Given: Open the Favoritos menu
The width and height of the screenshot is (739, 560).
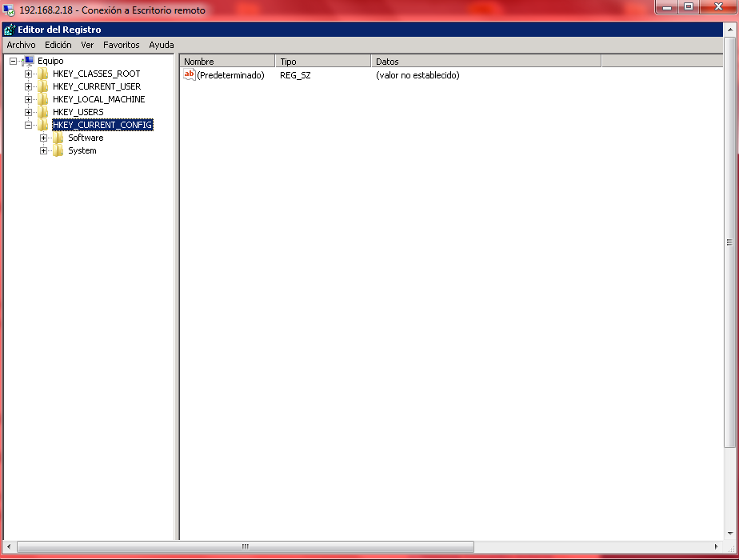Looking at the screenshot, I should pyautogui.click(x=121, y=45).
